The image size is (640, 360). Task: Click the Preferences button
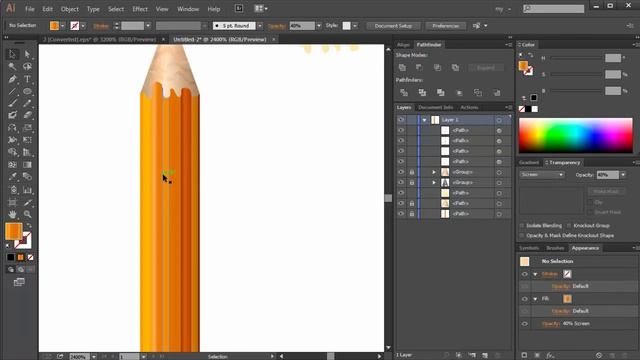click(445, 26)
